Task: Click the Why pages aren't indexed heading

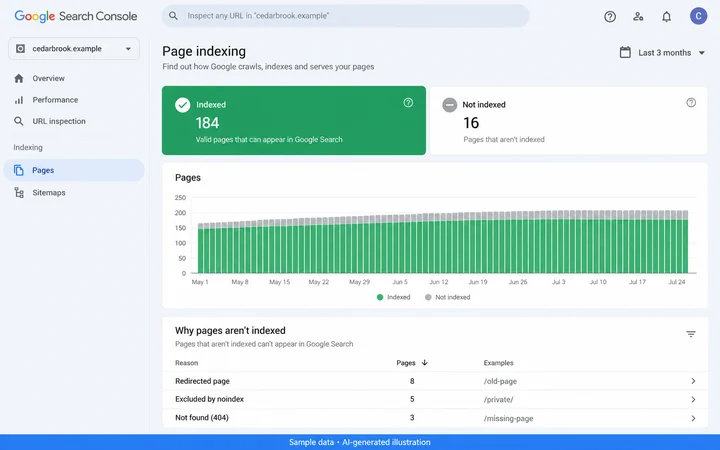Action: click(x=230, y=331)
